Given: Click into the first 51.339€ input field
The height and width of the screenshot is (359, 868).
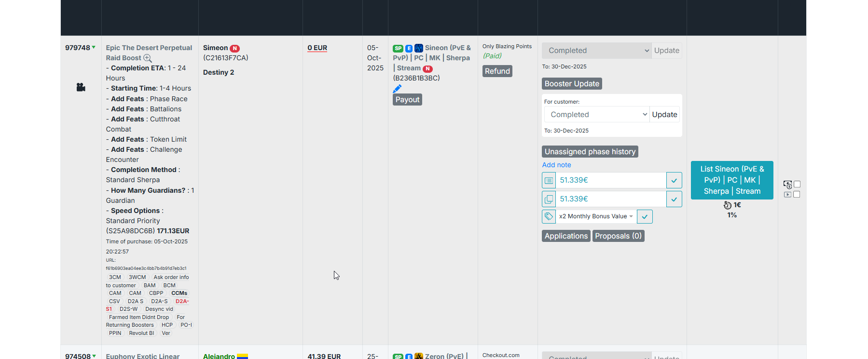Looking at the screenshot, I should [611, 180].
